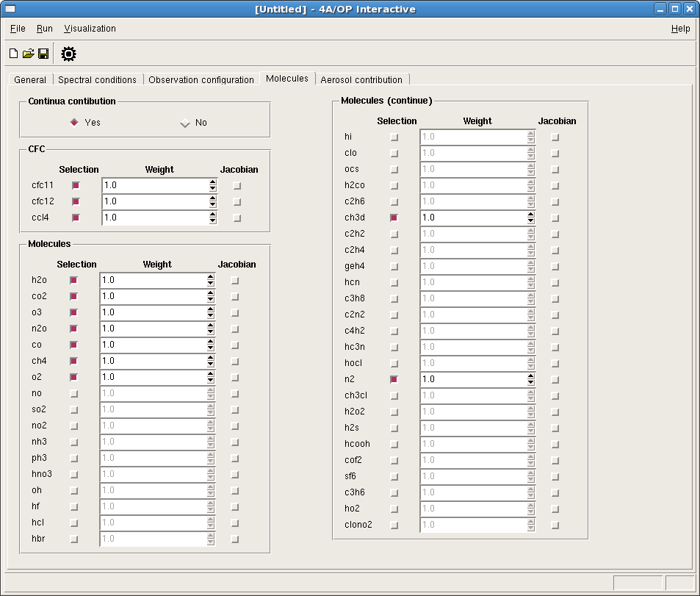Viewport: 700px width, 596px height.
Task: Uncheck the ch3d selection checkbox
Action: 394,218
